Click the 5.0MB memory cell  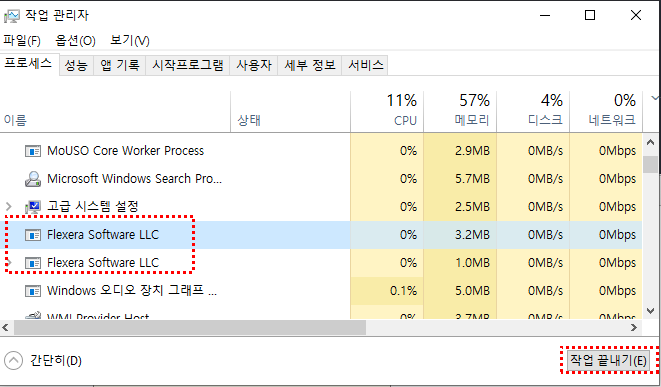click(x=460, y=291)
